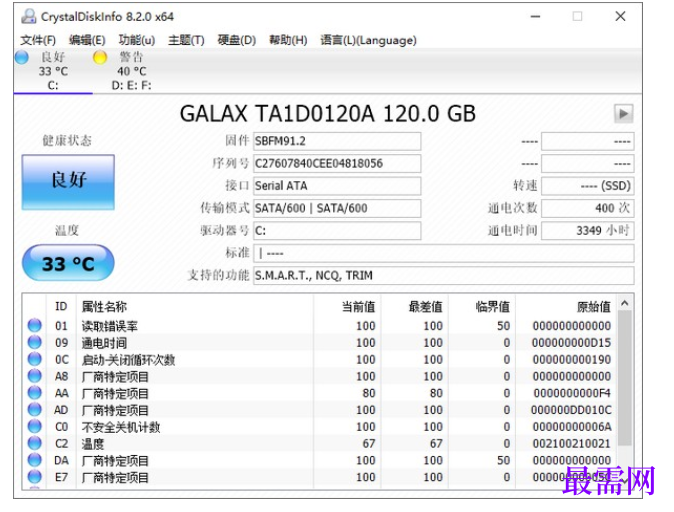
Task: Open the 主题(T) menu
Action: pyautogui.click(x=186, y=40)
